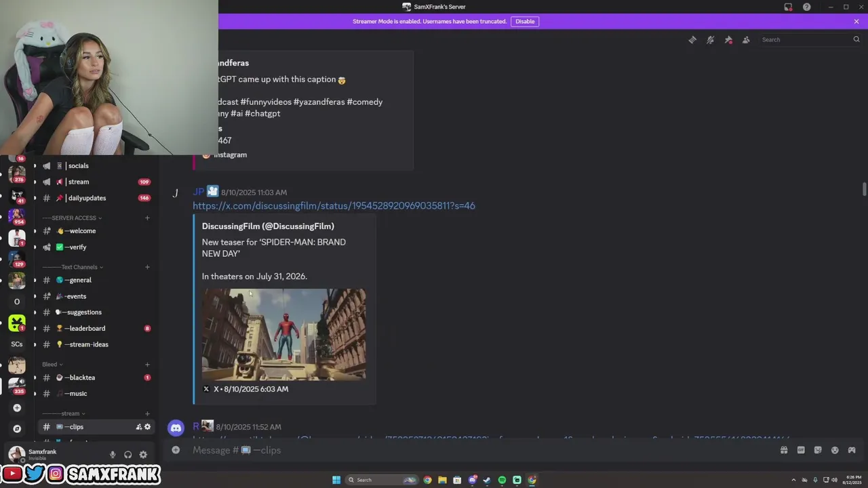Expand arrow beside welcome channel

tap(35, 231)
